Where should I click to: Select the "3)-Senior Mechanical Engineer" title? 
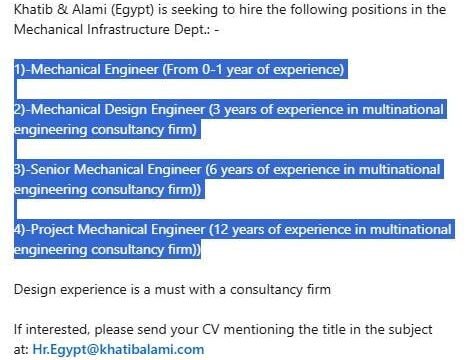[x=108, y=170]
